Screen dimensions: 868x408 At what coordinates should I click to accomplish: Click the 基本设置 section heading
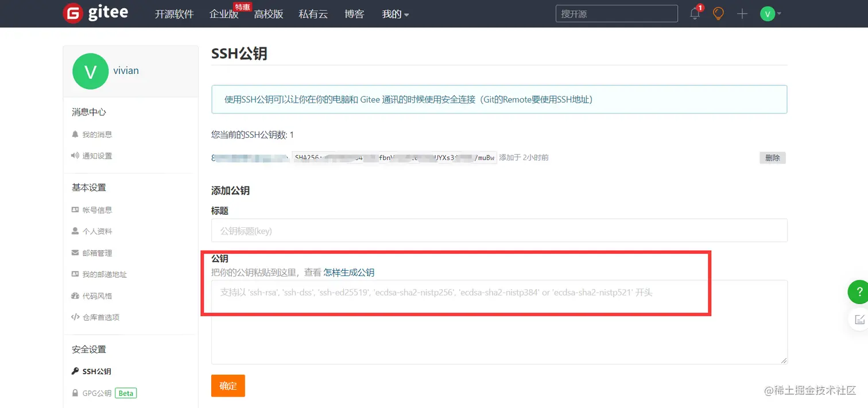89,188
